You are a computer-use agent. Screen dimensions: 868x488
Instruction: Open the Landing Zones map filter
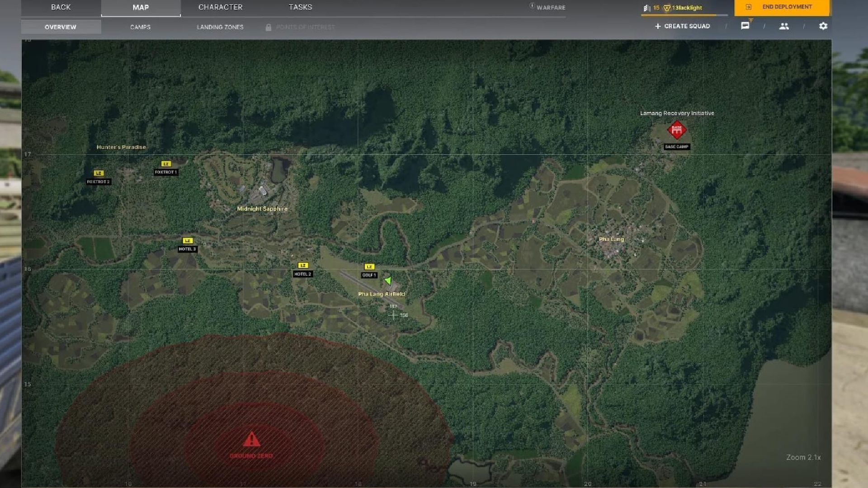coord(220,27)
